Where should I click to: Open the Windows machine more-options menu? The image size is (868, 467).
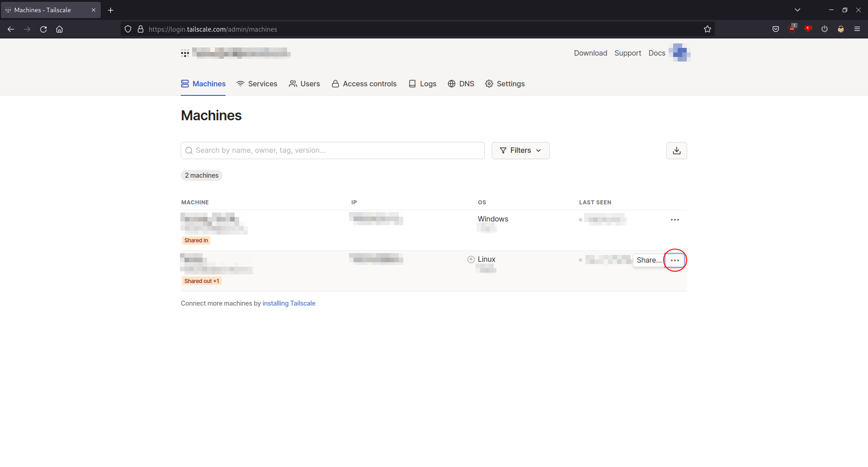[x=675, y=220]
